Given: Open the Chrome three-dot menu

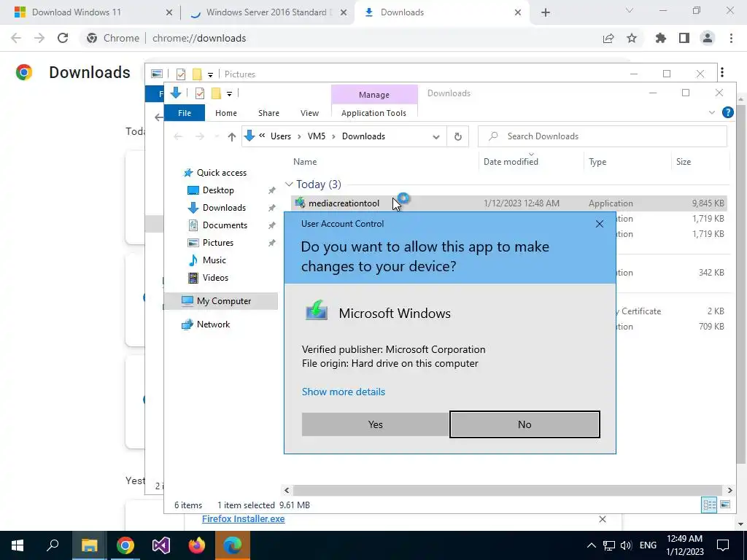Looking at the screenshot, I should coord(731,38).
